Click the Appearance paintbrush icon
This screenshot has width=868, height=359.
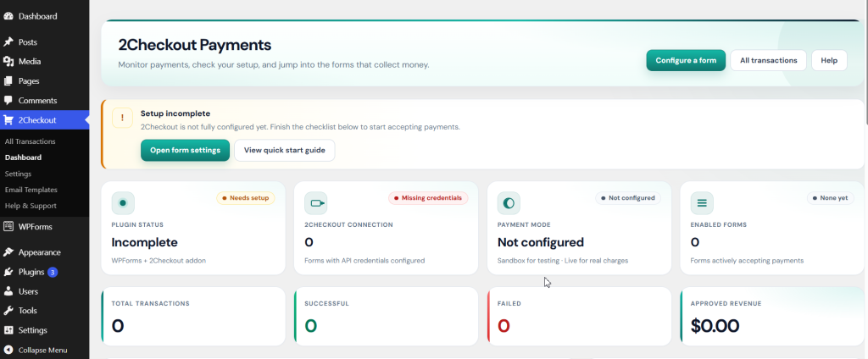click(8, 252)
